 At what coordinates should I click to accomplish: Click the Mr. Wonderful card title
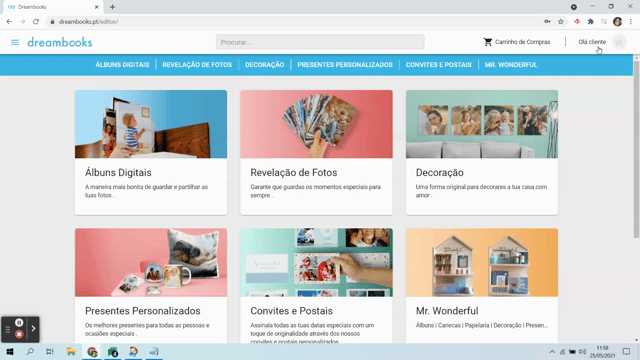tap(447, 311)
